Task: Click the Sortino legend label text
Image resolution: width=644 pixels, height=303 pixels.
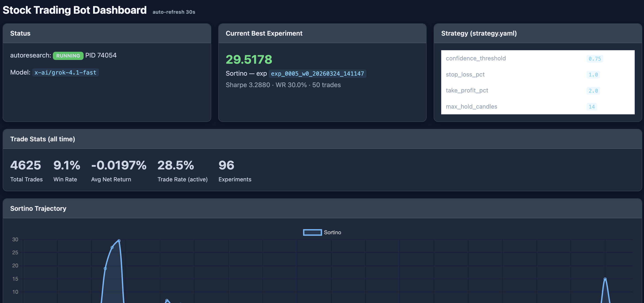Action: coord(332,232)
